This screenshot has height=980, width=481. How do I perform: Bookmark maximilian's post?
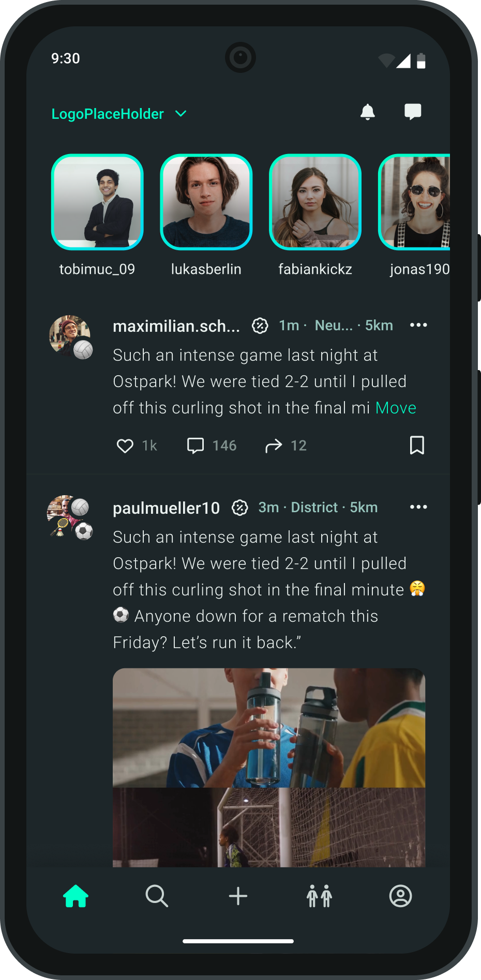[x=417, y=445]
